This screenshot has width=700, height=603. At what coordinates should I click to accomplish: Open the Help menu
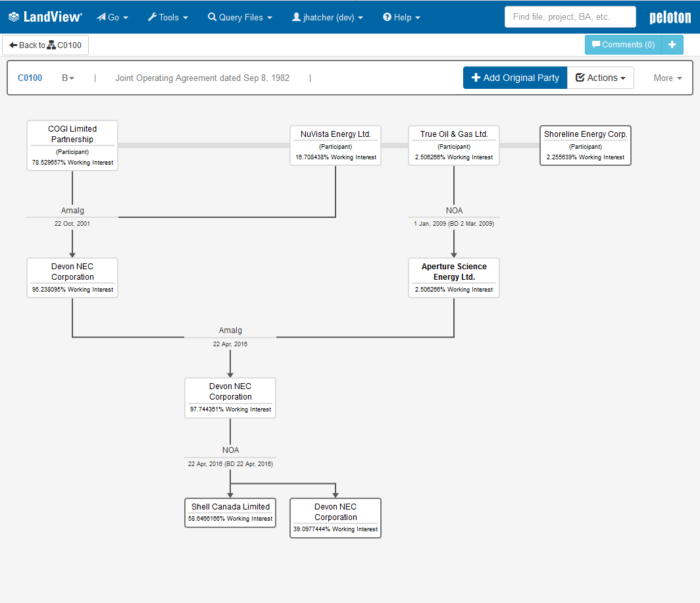[401, 17]
